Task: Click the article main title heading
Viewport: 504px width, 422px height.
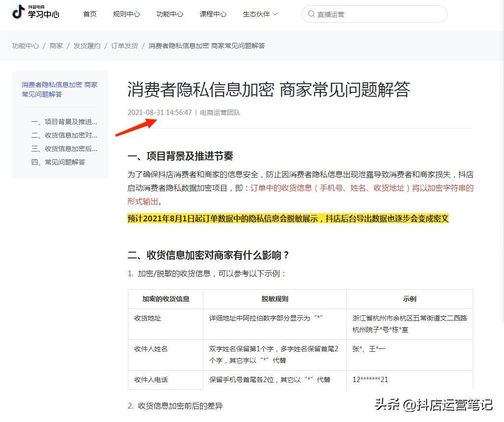Action: click(269, 90)
